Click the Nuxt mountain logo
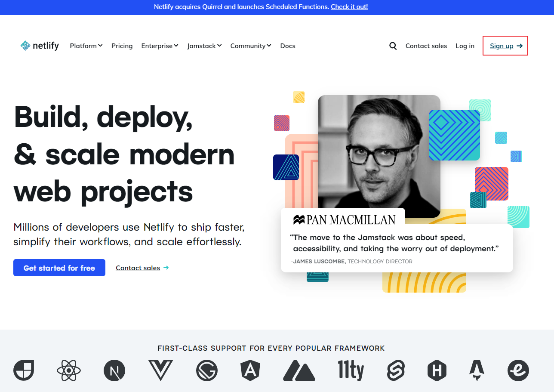554x392 pixels. [299, 370]
